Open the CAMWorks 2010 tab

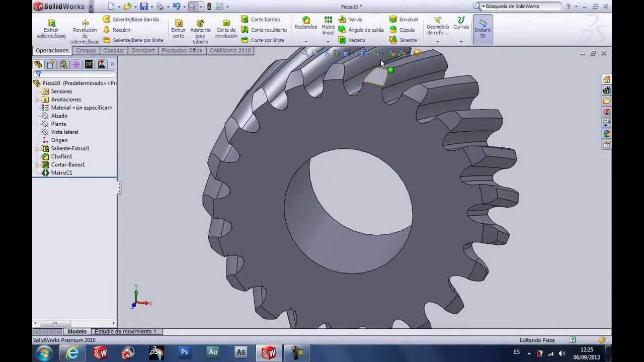[230, 51]
